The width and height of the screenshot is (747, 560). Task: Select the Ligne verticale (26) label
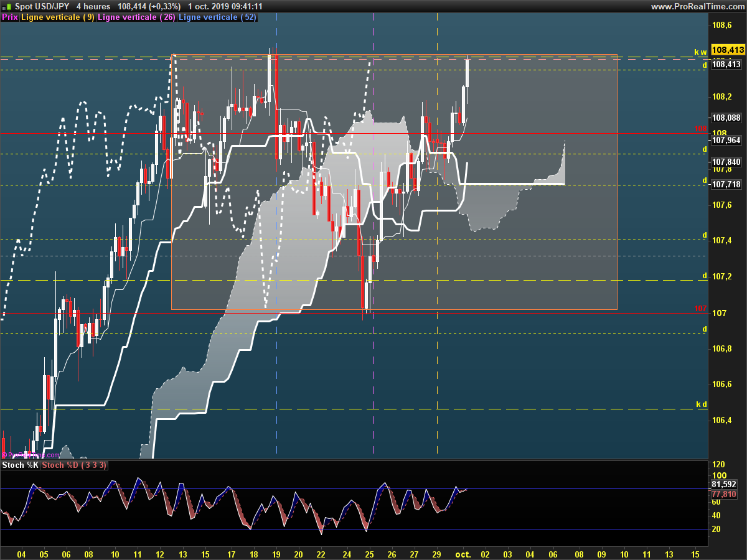tap(136, 17)
